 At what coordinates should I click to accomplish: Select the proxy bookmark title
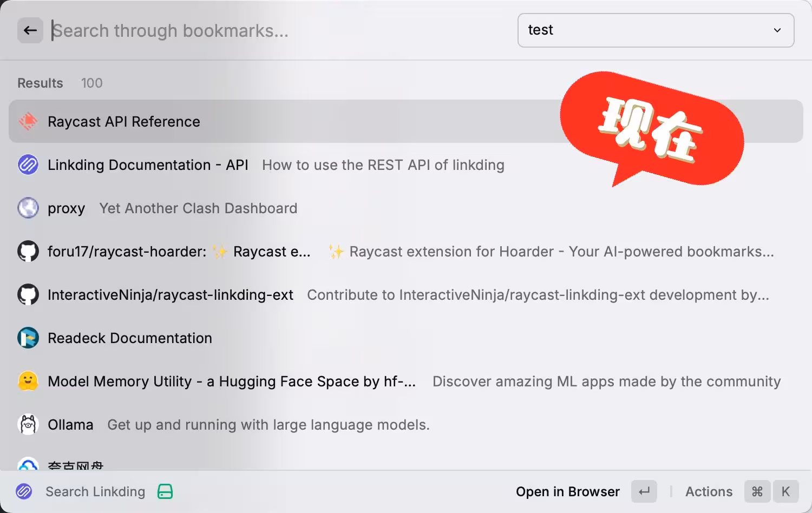pos(66,209)
